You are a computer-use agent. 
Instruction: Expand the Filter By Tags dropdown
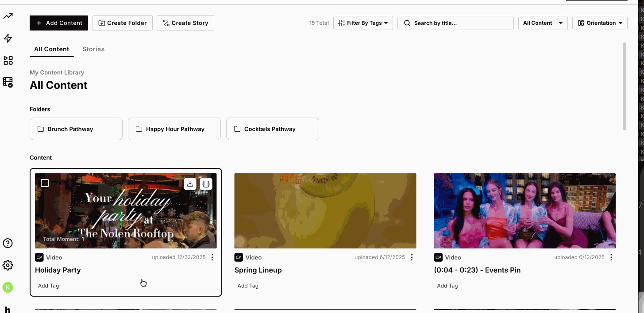[x=363, y=23]
